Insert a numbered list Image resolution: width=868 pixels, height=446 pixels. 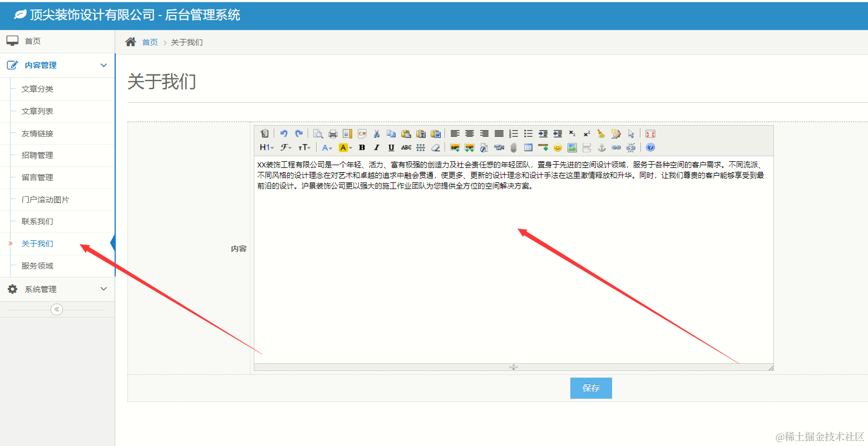click(514, 133)
